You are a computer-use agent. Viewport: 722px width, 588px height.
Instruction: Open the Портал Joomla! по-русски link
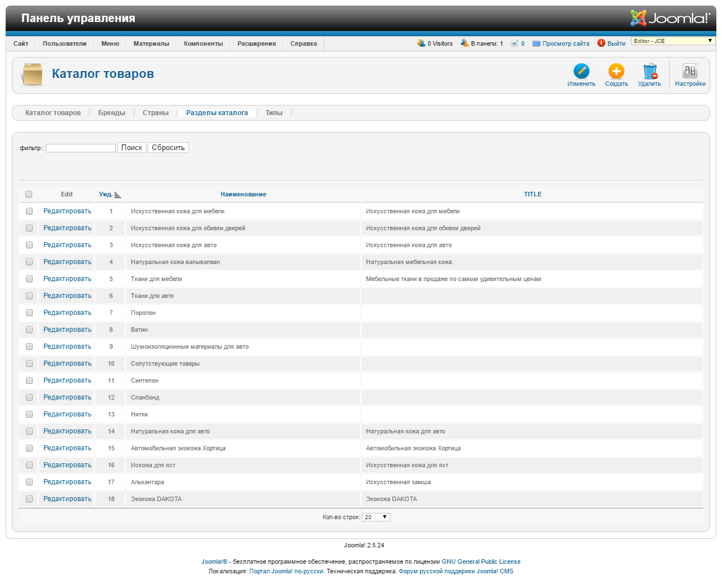point(287,571)
